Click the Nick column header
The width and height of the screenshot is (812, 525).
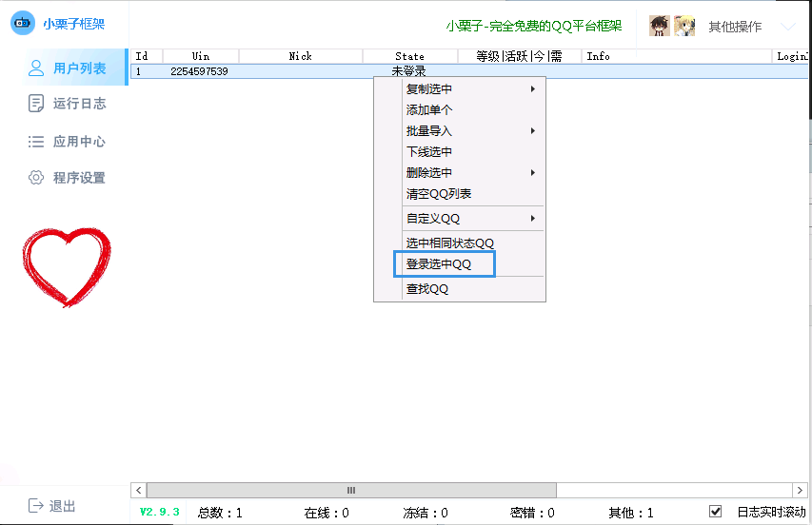tap(301, 56)
